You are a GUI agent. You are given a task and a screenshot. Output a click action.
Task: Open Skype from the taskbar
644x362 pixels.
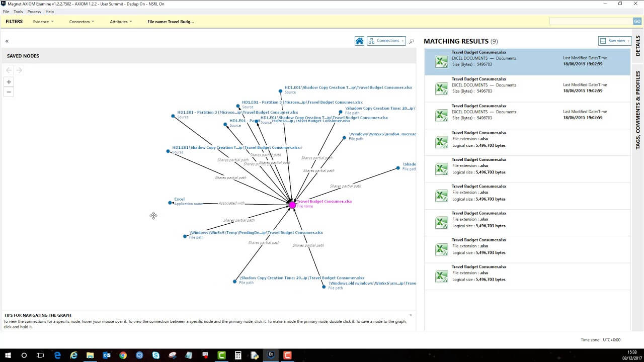[156, 355]
